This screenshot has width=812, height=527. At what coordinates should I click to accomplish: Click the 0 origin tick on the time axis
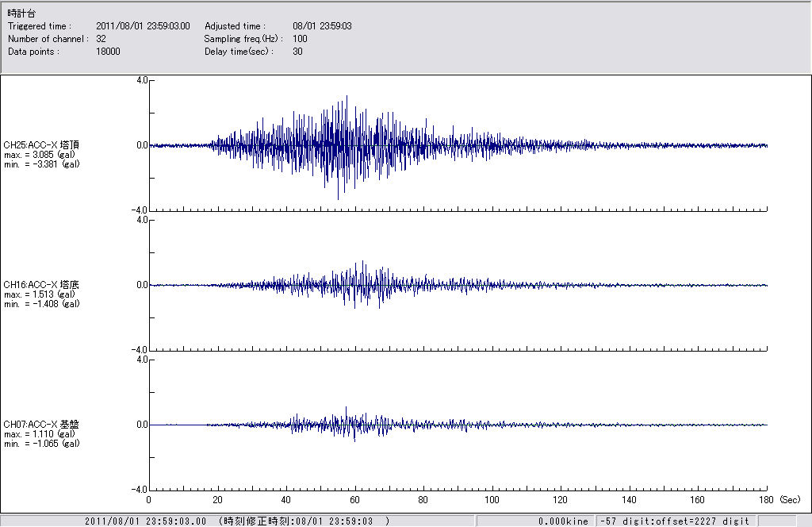[x=149, y=500]
